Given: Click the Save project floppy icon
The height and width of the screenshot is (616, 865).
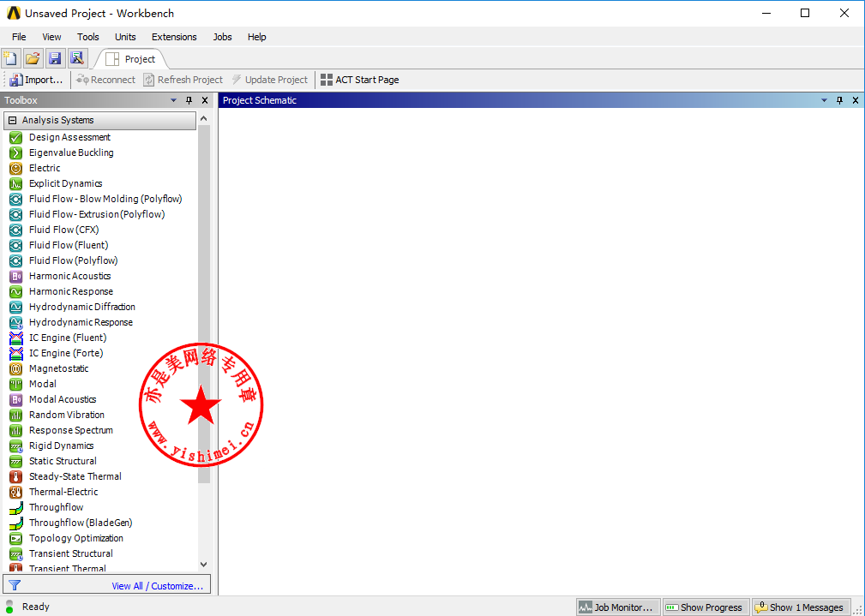Looking at the screenshot, I should (55, 58).
